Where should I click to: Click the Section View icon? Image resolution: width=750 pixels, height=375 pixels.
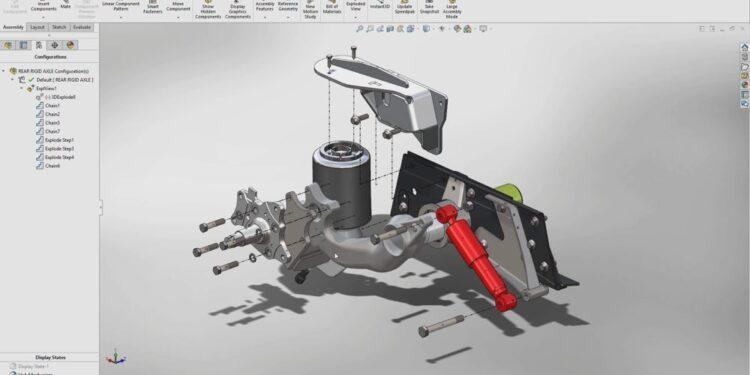pos(390,29)
